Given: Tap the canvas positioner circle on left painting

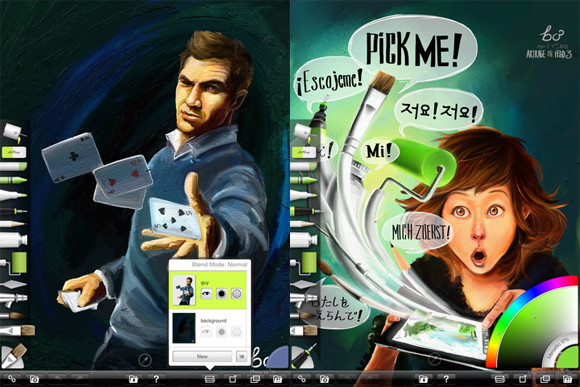Looking at the screenshot, I should [x=145, y=360].
